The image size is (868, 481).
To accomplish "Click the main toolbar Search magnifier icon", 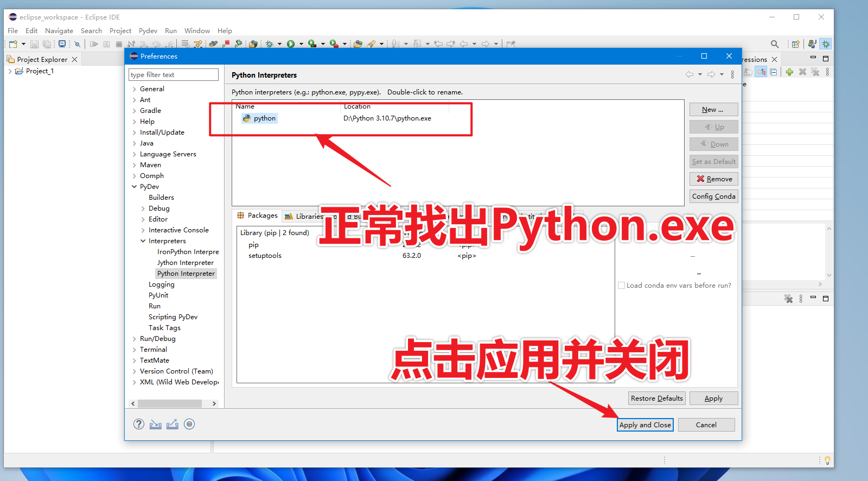I will (775, 44).
